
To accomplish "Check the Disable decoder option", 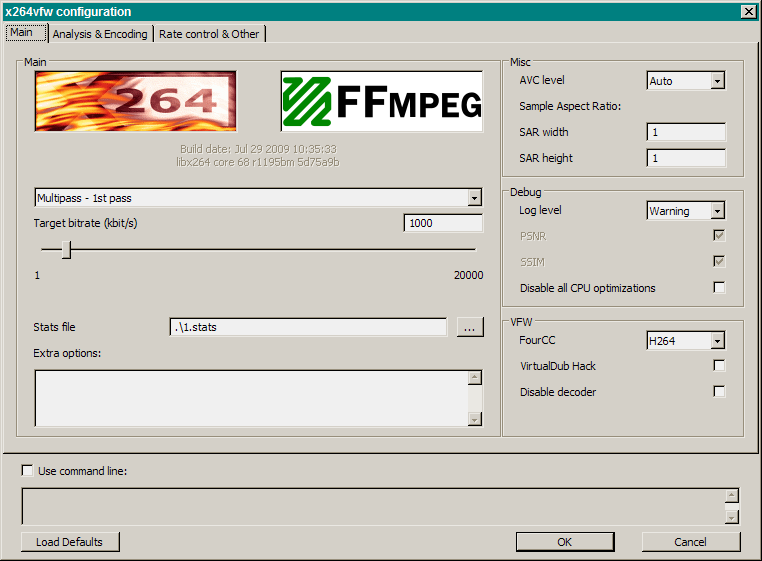I will coord(719,392).
